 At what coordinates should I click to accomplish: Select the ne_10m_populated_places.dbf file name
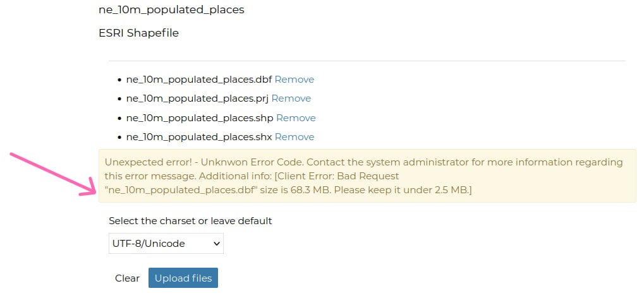coord(198,80)
